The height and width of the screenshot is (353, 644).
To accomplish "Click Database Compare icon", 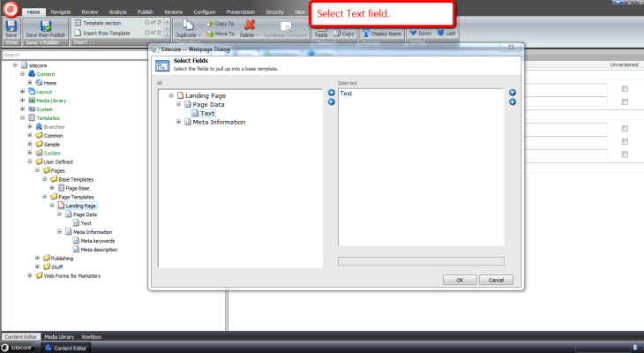I will coord(286,26).
